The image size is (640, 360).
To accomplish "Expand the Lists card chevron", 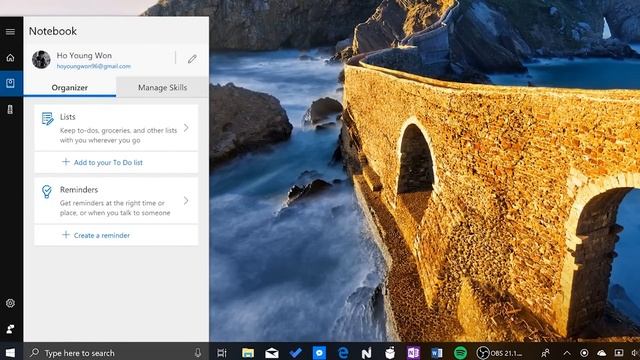I will (186, 128).
